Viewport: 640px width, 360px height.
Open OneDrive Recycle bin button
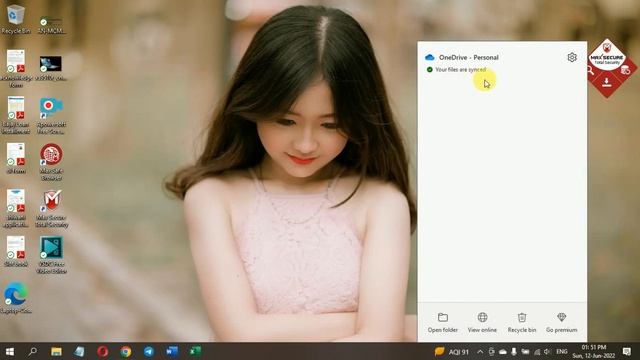522,322
